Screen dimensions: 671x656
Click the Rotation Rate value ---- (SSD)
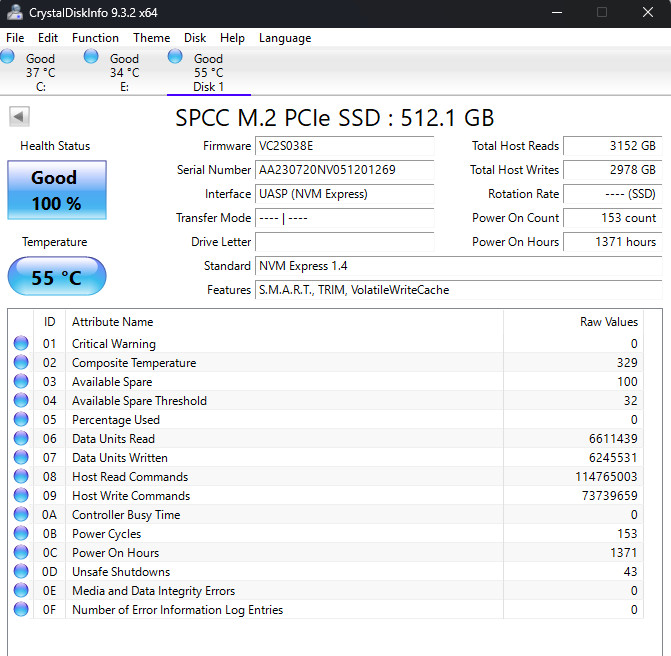[x=612, y=194]
